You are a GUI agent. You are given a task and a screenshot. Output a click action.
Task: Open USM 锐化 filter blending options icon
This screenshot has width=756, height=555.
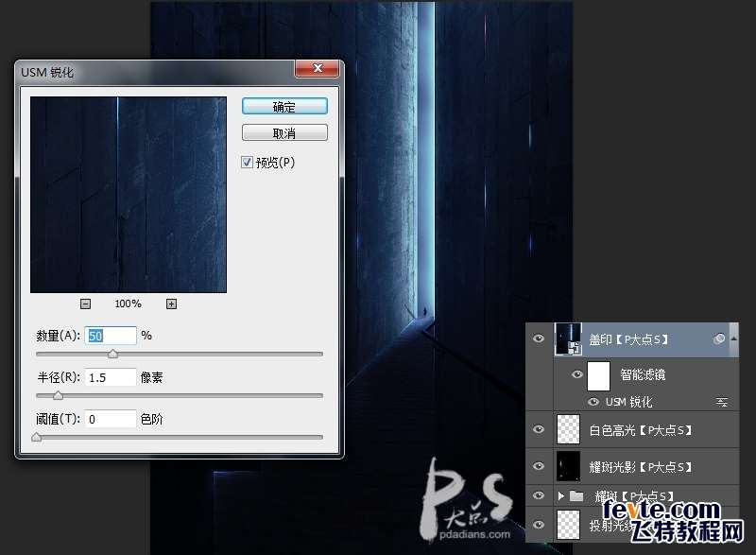[x=722, y=402]
